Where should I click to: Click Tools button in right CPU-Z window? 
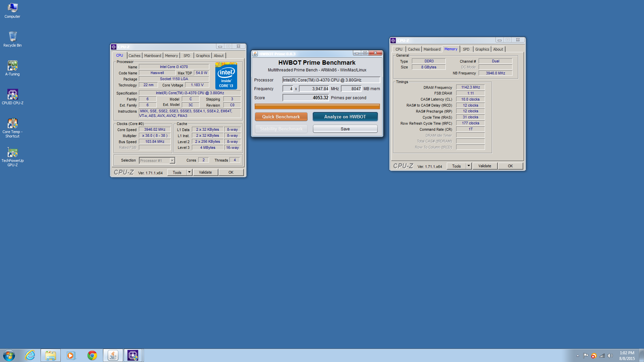457,166
